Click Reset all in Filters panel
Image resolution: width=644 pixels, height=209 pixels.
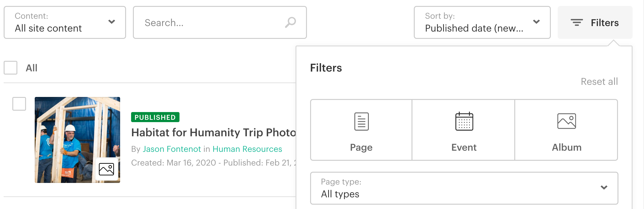pos(599,82)
